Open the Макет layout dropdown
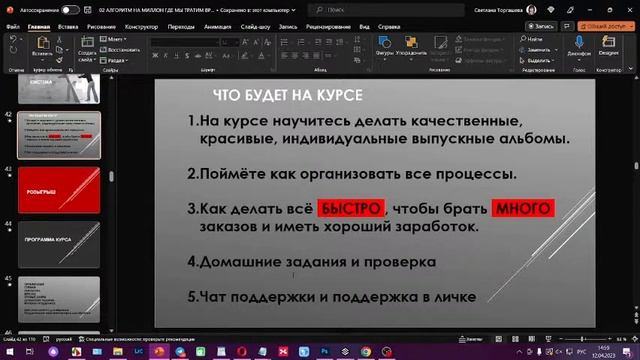This screenshot has width=640, height=360. point(113,39)
